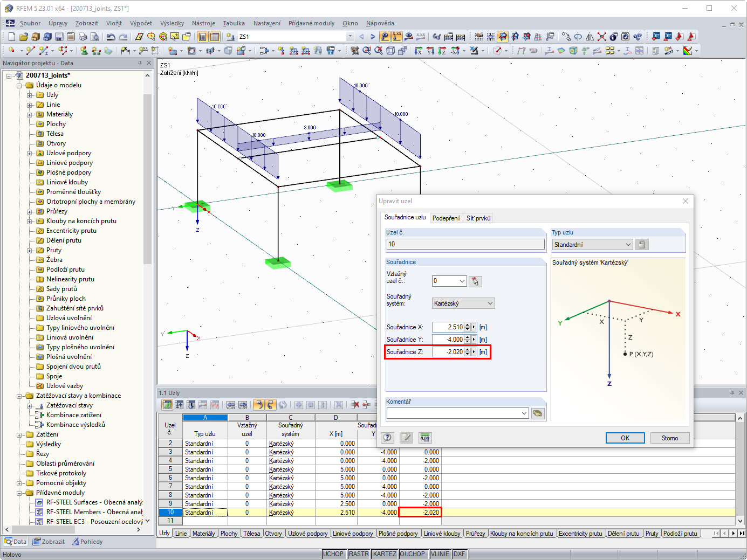Click the Storno button
747x560 pixels.
coord(670,438)
